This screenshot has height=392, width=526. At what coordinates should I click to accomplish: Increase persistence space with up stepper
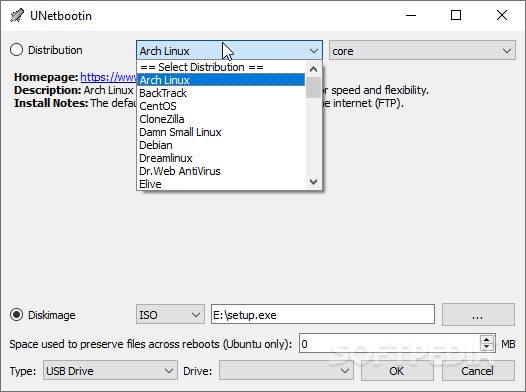click(487, 339)
